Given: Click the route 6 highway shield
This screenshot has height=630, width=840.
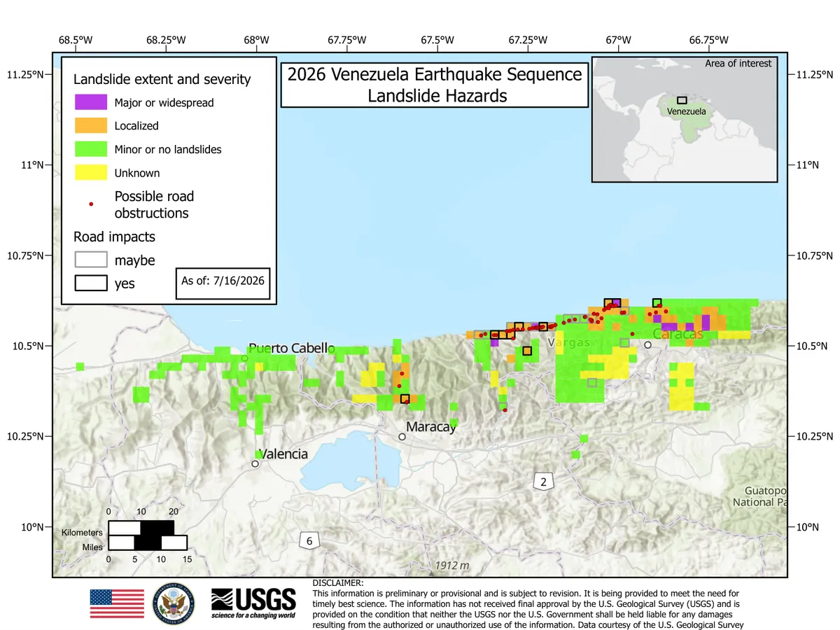Looking at the screenshot, I should [x=309, y=540].
